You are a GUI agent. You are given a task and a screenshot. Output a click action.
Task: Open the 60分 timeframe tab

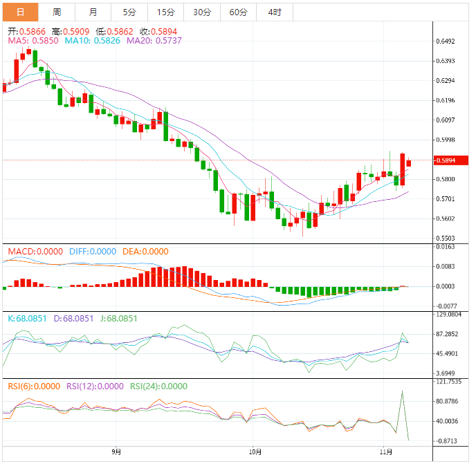pyautogui.click(x=238, y=12)
